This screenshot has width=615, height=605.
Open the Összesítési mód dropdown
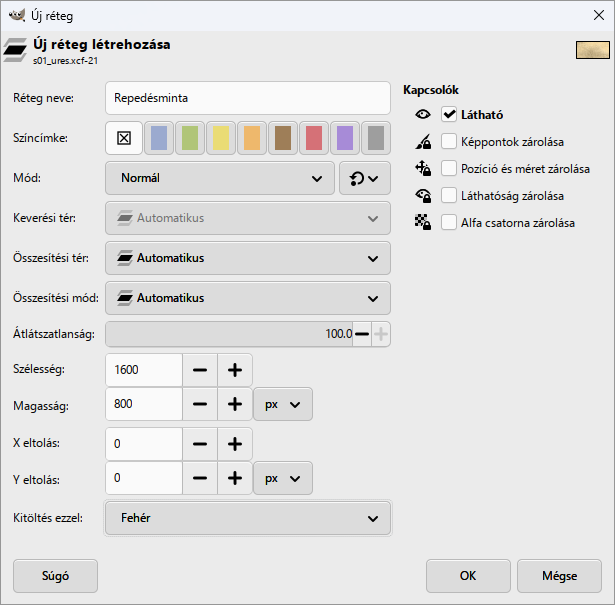pos(248,298)
